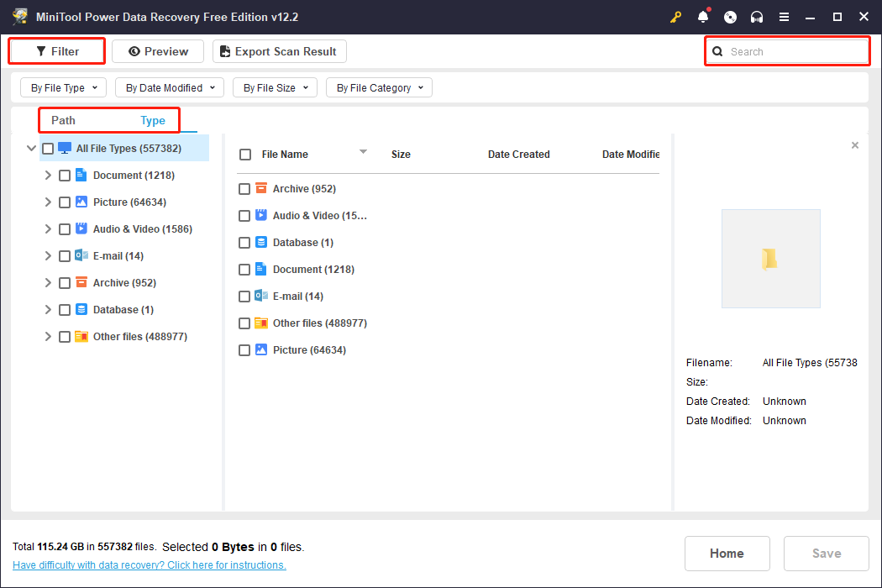Click the Filter button
Image resolution: width=882 pixels, height=588 pixels.
57,51
